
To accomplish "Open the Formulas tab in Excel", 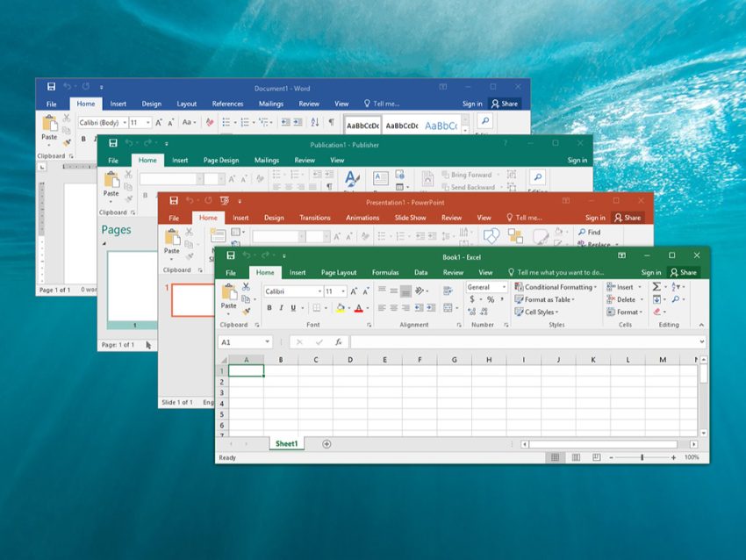I will (384, 273).
